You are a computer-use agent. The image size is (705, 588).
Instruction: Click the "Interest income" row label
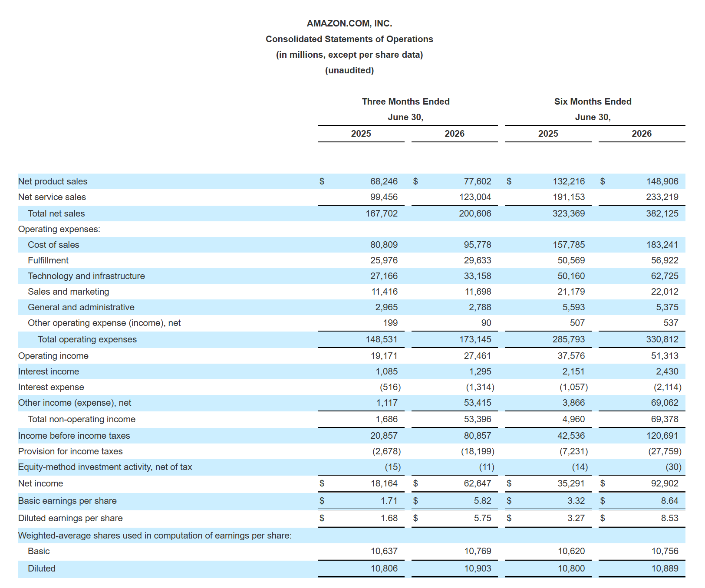[49, 371]
